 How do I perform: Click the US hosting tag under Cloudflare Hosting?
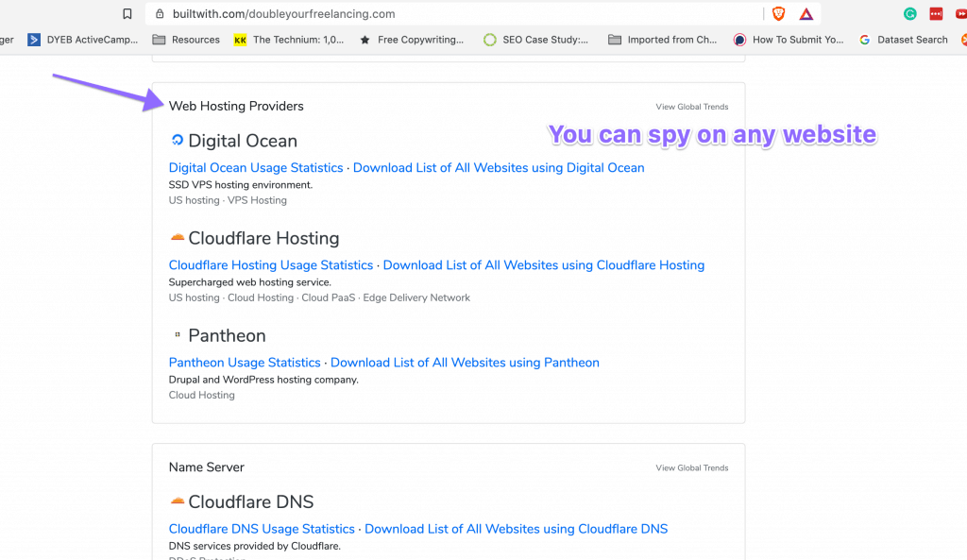(x=195, y=297)
